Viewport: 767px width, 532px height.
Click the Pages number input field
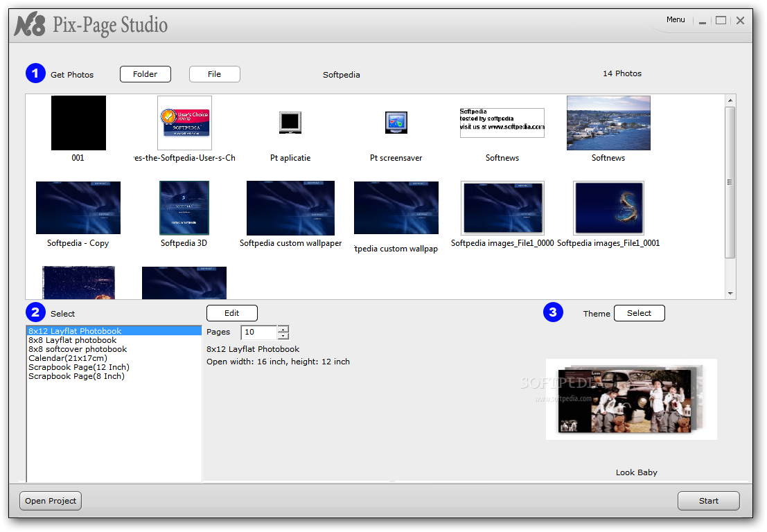pyautogui.click(x=259, y=332)
